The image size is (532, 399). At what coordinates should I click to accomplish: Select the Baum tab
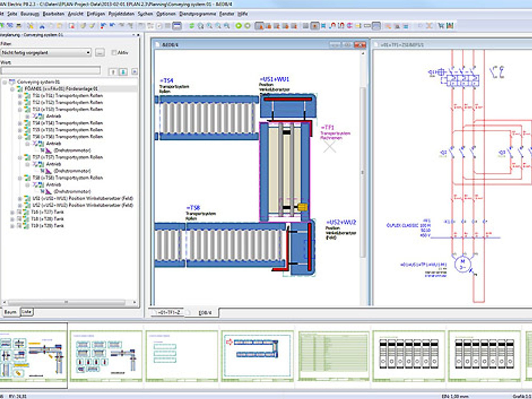click(10, 312)
